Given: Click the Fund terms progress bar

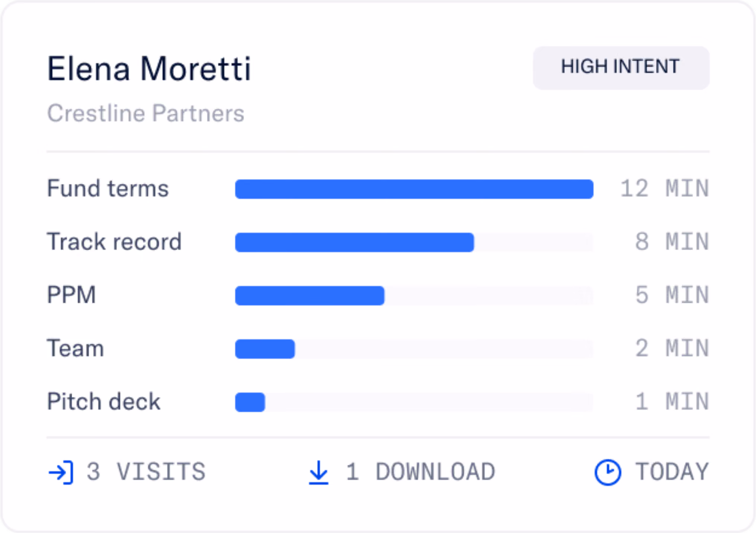Looking at the screenshot, I should pos(414,189).
